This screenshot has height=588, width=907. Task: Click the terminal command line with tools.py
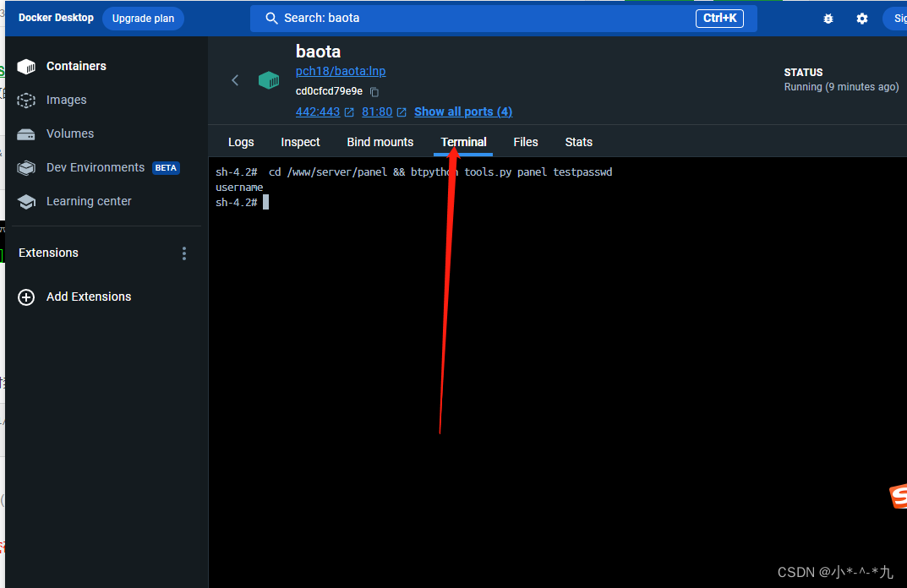(x=413, y=172)
